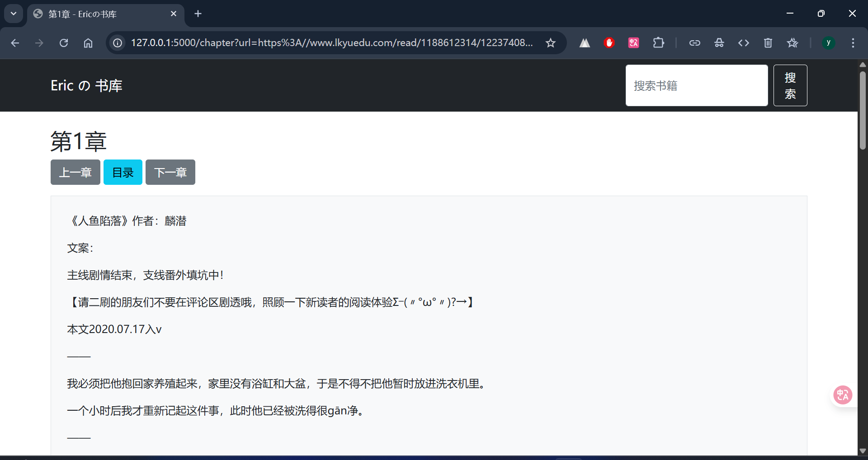Focus the 搜索书籍 search field

(697, 85)
